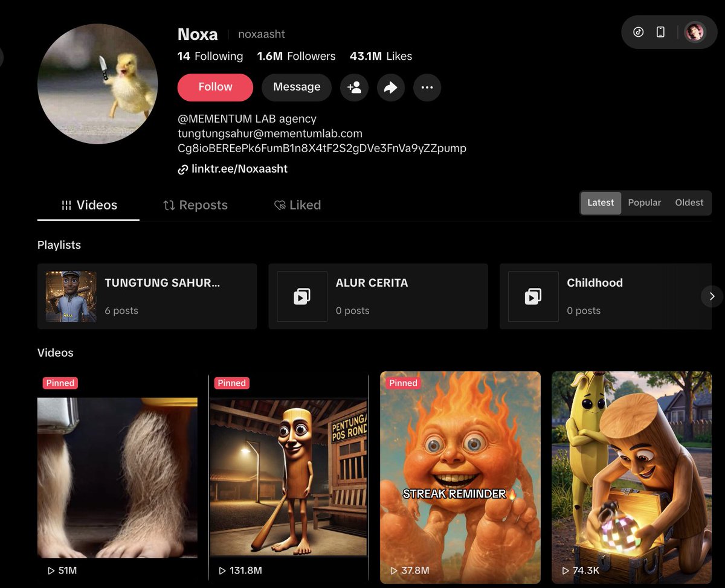
Task: Switch to the Liked tab
Action: pos(297,205)
